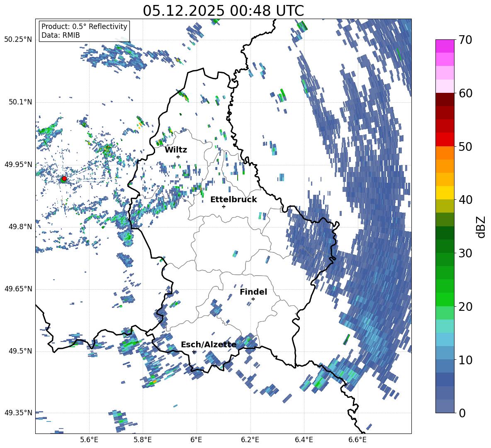The image size is (491, 448).
Task: Click the red radar site marker
Action: (64, 178)
